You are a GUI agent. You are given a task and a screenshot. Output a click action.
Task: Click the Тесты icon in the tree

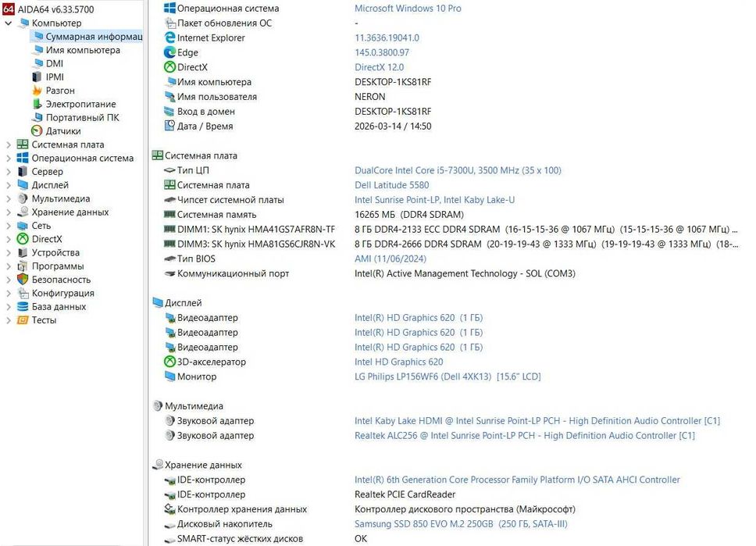pos(23,319)
